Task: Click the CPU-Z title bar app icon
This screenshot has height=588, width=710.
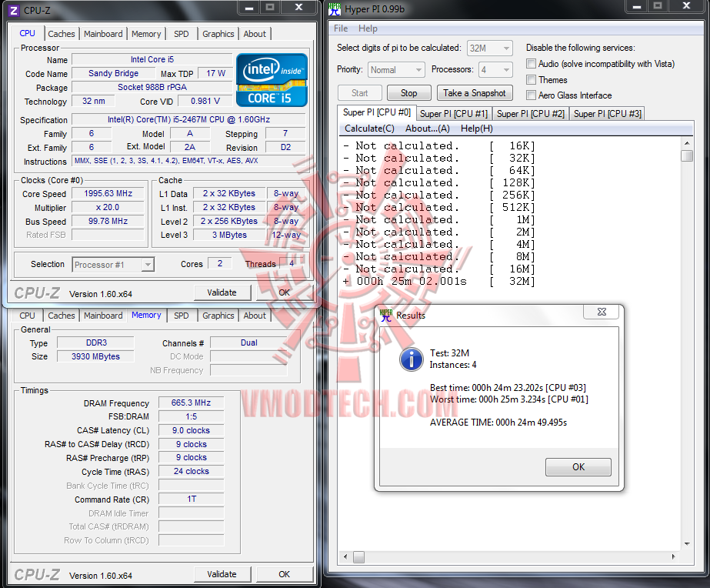Action: (x=15, y=10)
